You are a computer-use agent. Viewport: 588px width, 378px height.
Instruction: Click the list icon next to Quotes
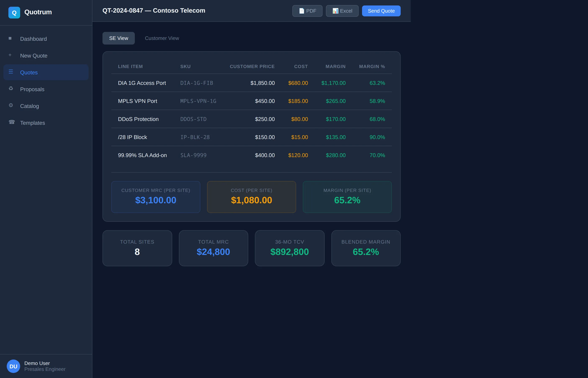tap(11, 72)
